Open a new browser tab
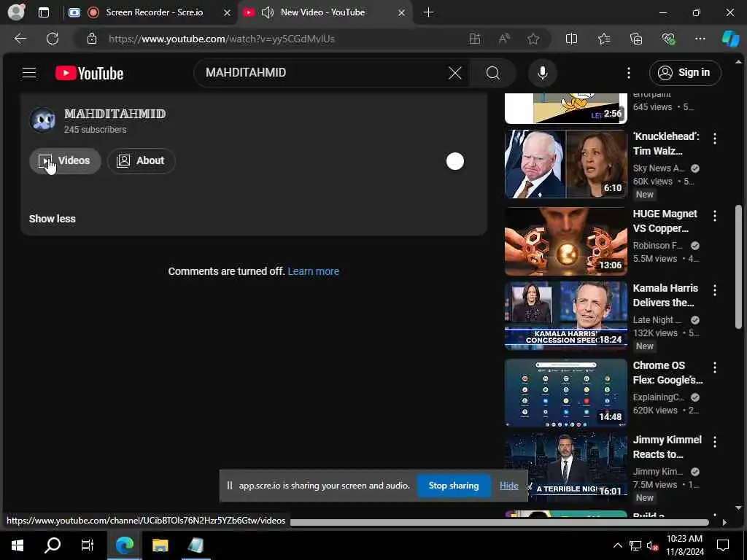 coord(428,12)
